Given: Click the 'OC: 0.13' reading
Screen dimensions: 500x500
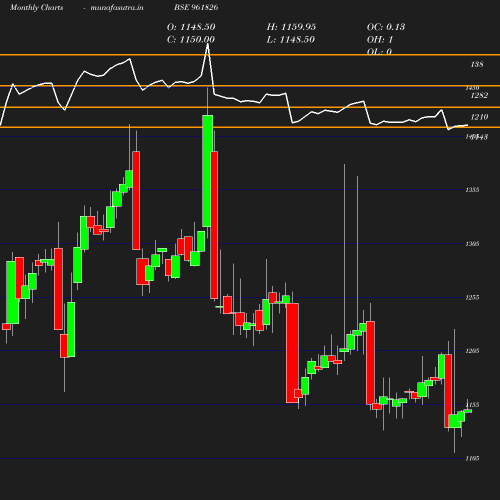Looking at the screenshot, I should (386, 27).
